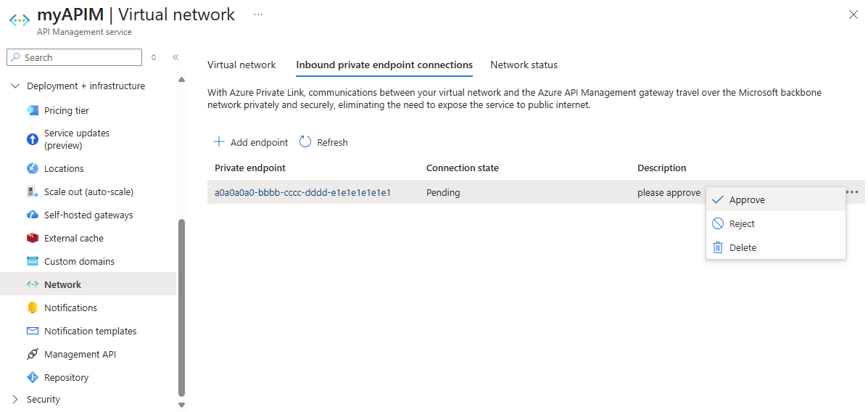Open the Network status tab

click(x=524, y=65)
